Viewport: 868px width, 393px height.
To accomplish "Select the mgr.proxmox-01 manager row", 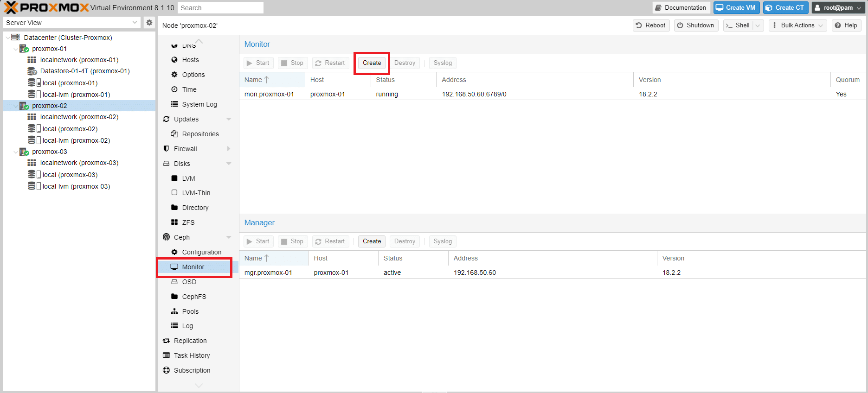I will [x=553, y=273].
